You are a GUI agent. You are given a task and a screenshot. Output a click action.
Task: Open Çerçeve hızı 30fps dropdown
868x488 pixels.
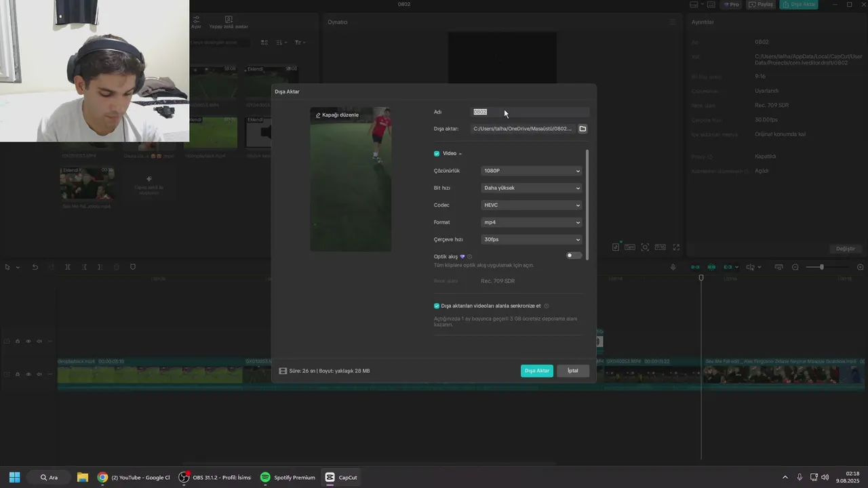click(532, 239)
